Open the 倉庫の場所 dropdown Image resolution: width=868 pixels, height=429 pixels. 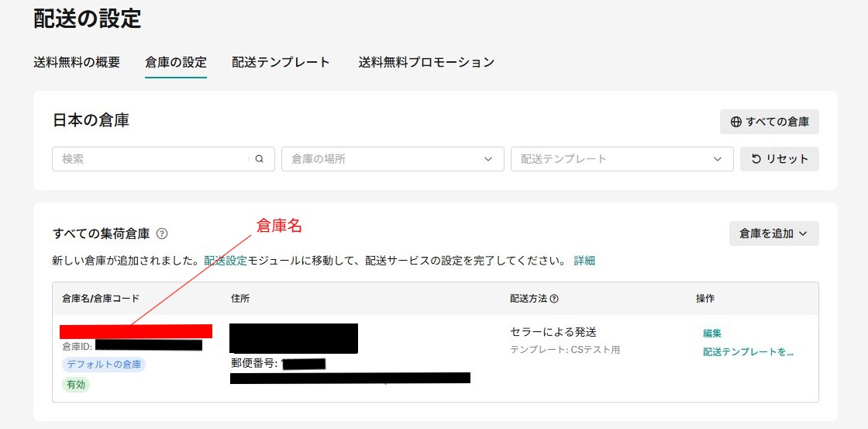[x=392, y=159]
